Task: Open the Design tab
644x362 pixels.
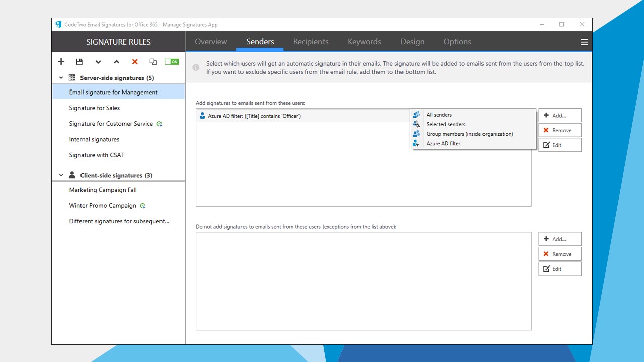Action: [x=413, y=42]
